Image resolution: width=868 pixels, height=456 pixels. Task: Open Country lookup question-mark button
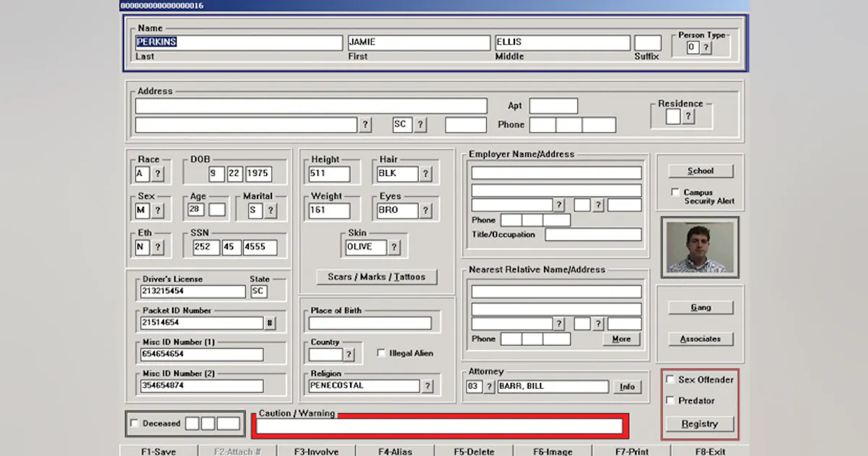tap(349, 355)
